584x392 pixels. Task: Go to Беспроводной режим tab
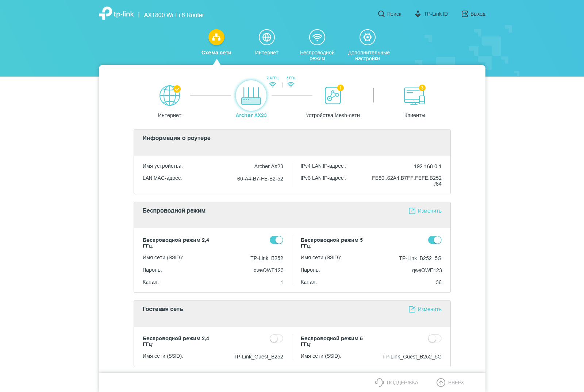pos(317,55)
